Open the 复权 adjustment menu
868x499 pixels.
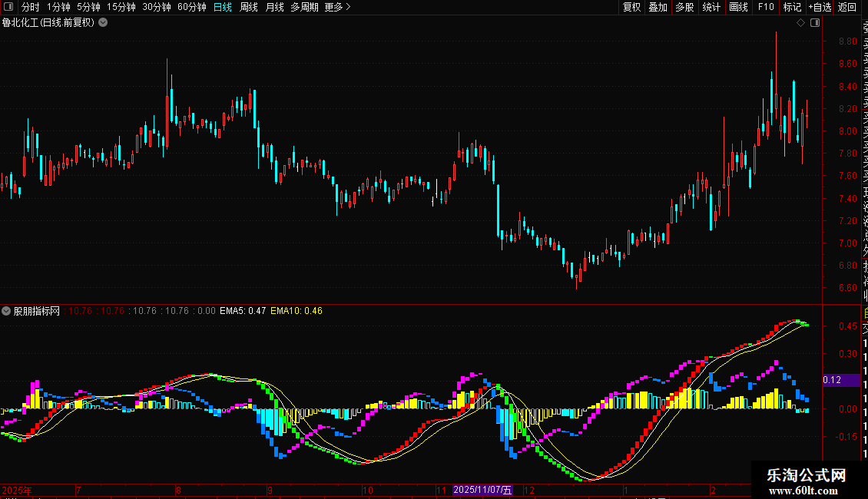pos(631,7)
